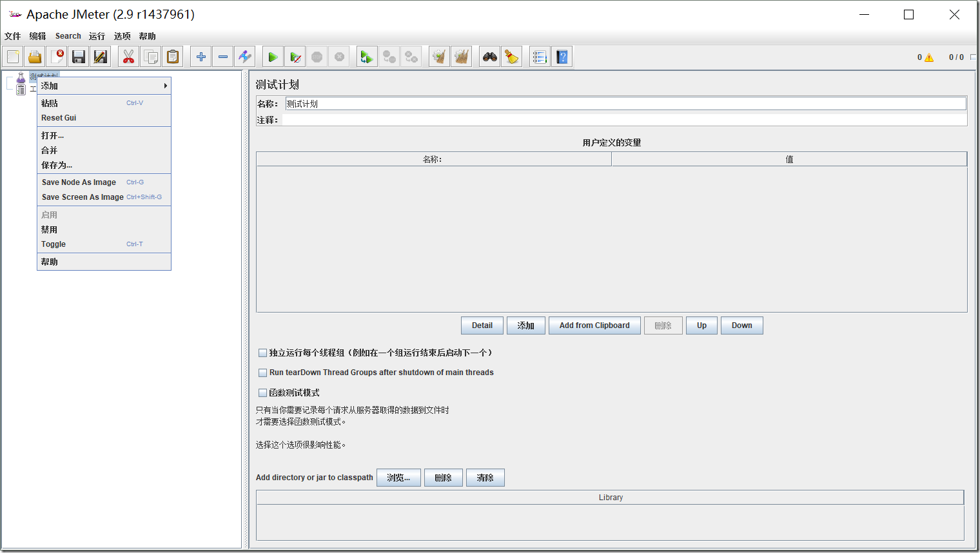Screen dimensions: 980x553
Task: Select Save Screen As Image
Action: tap(104, 197)
